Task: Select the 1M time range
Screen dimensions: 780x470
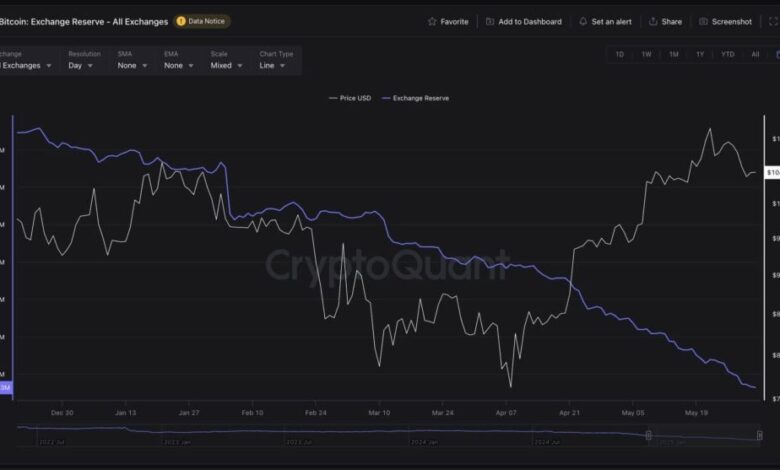Action: click(x=674, y=54)
